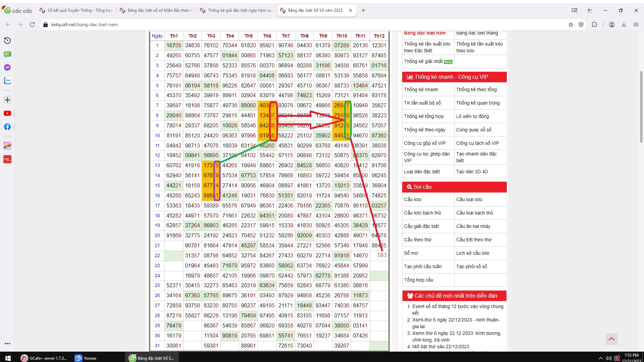Open the Zalo sidebar icon
This screenshot has width=644, height=362.
tap(7, 81)
